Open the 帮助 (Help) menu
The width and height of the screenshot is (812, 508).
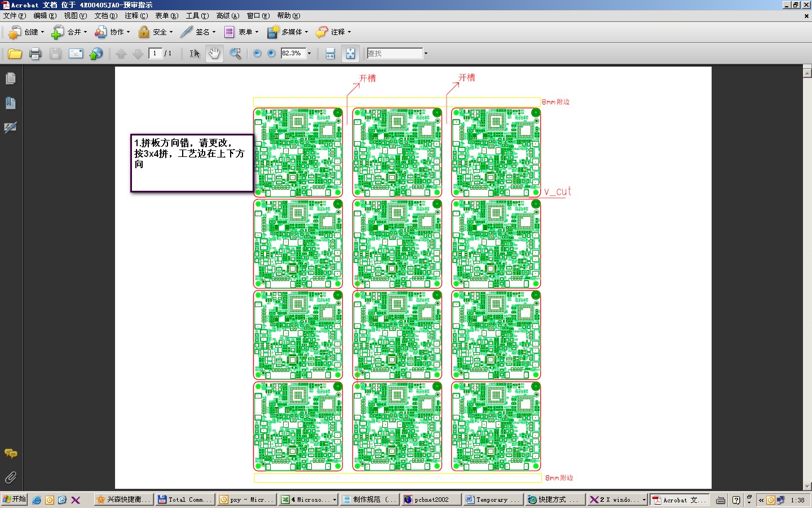click(289, 16)
